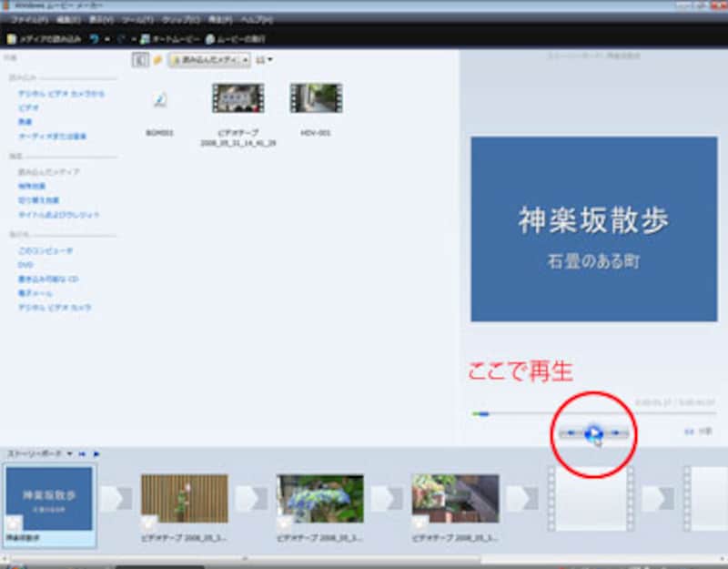Click the next frame button
Image resolution: width=728 pixels, height=569 pixels.
tap(618, 433)
